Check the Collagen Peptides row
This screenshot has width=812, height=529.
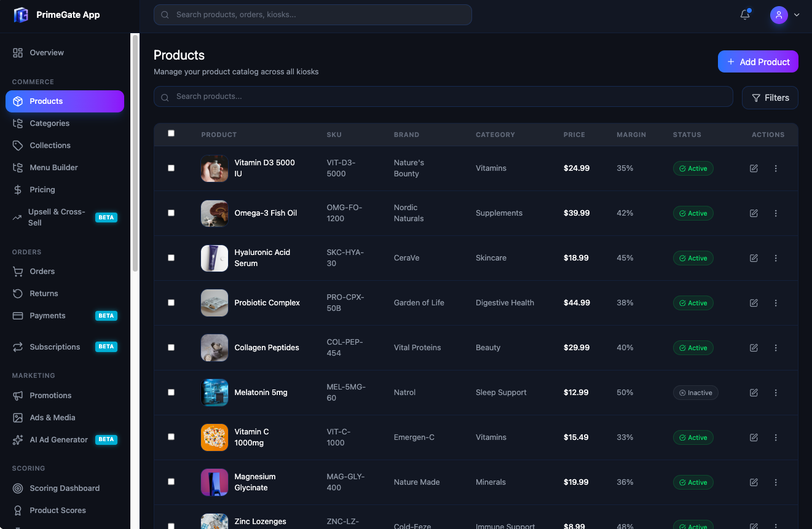click(171, 347)
